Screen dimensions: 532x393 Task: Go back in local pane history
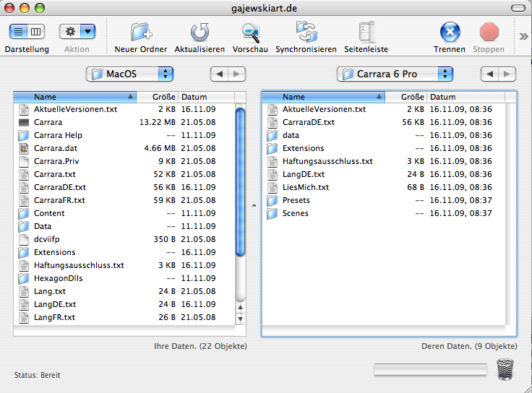[x=219, y=74]
